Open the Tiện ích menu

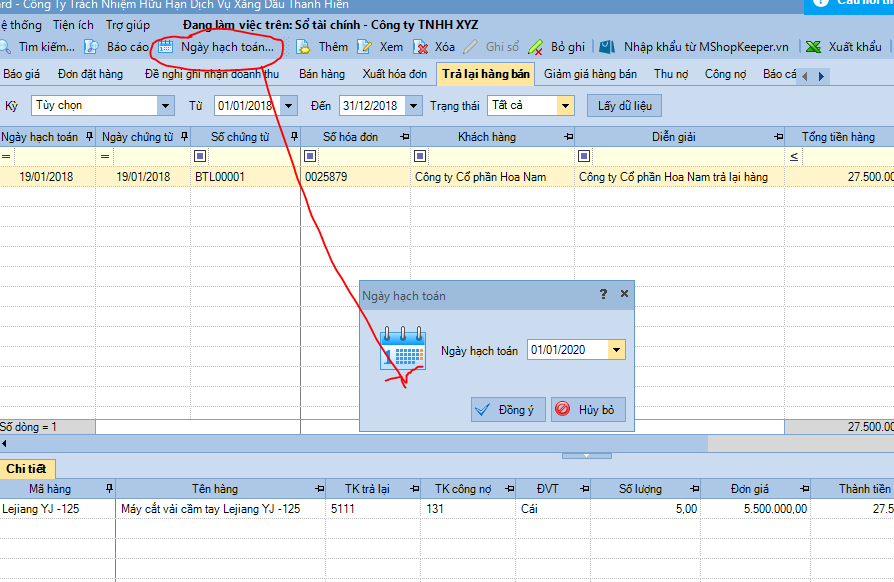pos(73,25)
